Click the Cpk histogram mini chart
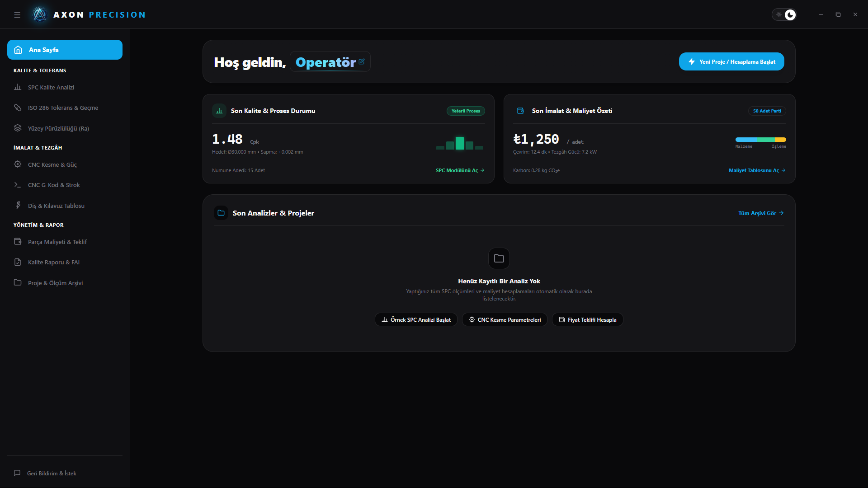868x488 pixels. pyautogui.click(x=460, y=143)
